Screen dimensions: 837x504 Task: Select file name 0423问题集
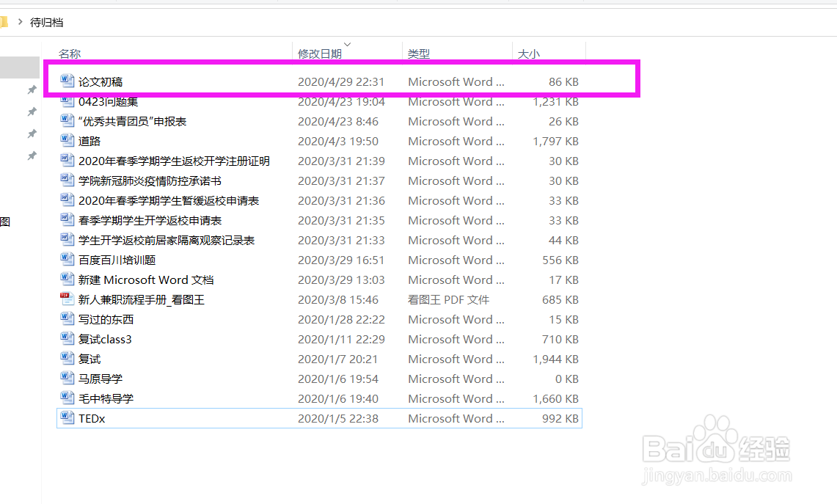(x=108, y=101)
